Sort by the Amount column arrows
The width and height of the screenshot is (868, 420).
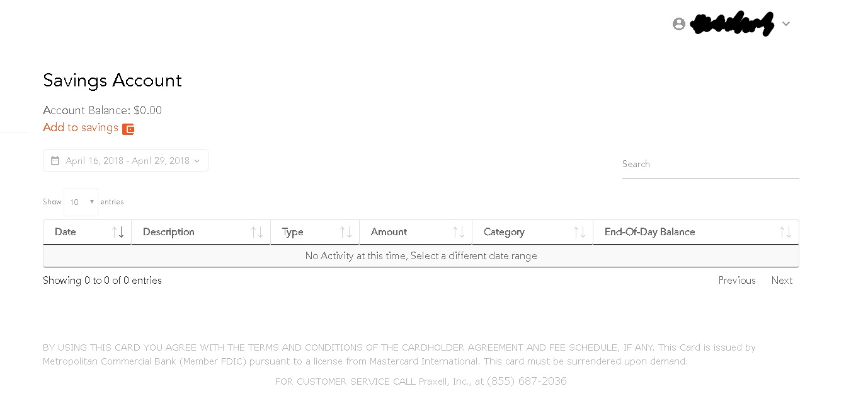458,232
